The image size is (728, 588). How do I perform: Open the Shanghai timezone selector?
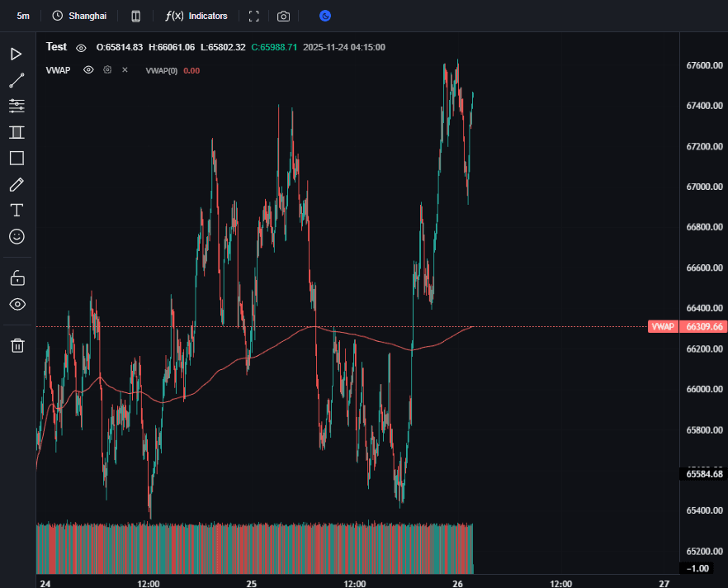pos(79,16)
